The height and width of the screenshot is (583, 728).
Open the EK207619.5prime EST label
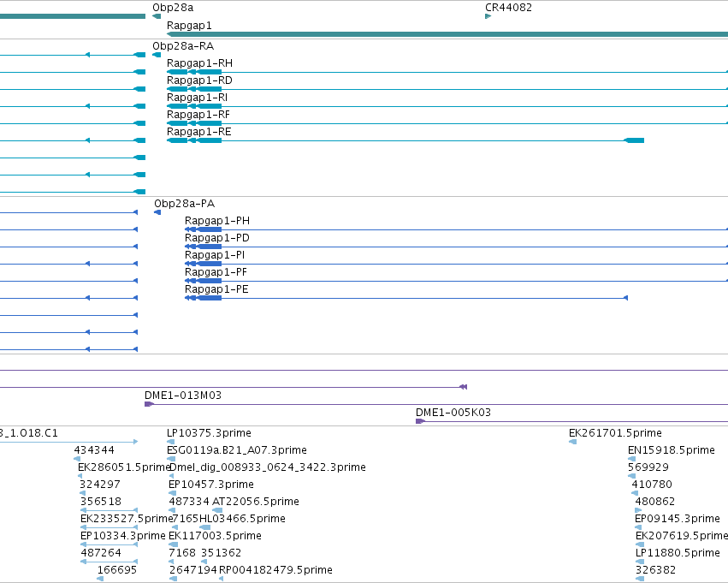click(682, 536)
